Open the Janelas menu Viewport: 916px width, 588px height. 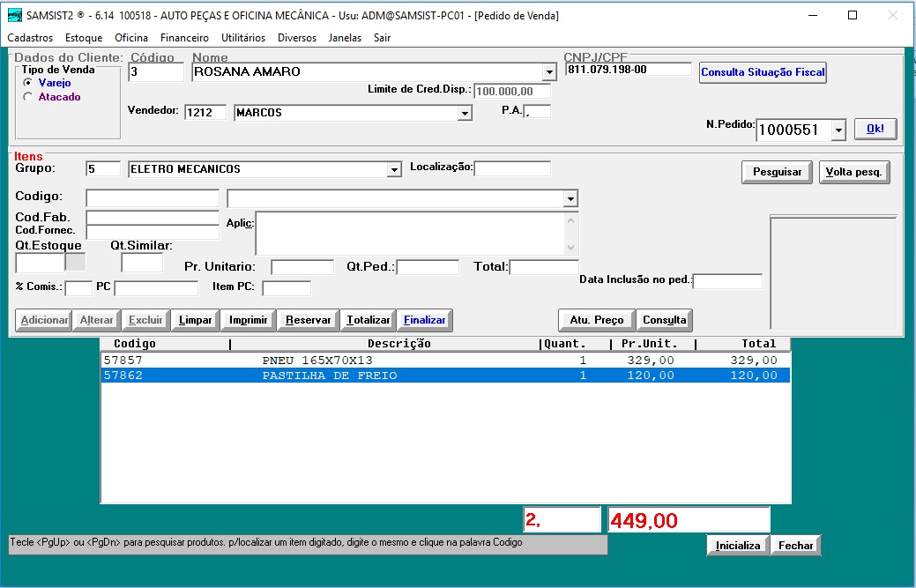coord(345,38)
